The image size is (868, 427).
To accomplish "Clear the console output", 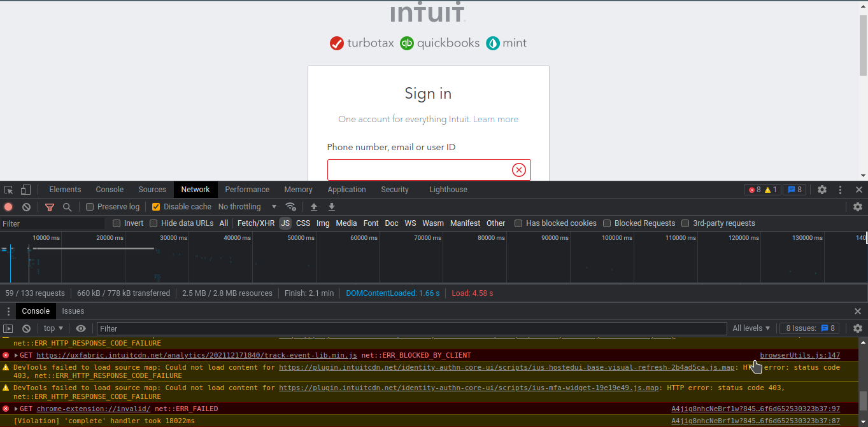I will click(26, 328).
